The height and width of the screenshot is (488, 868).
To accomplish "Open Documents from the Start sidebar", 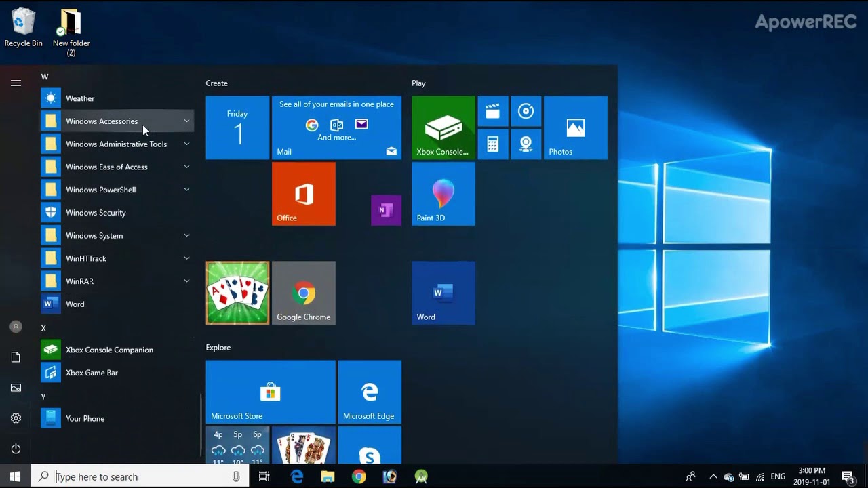I will coord(16,357).
